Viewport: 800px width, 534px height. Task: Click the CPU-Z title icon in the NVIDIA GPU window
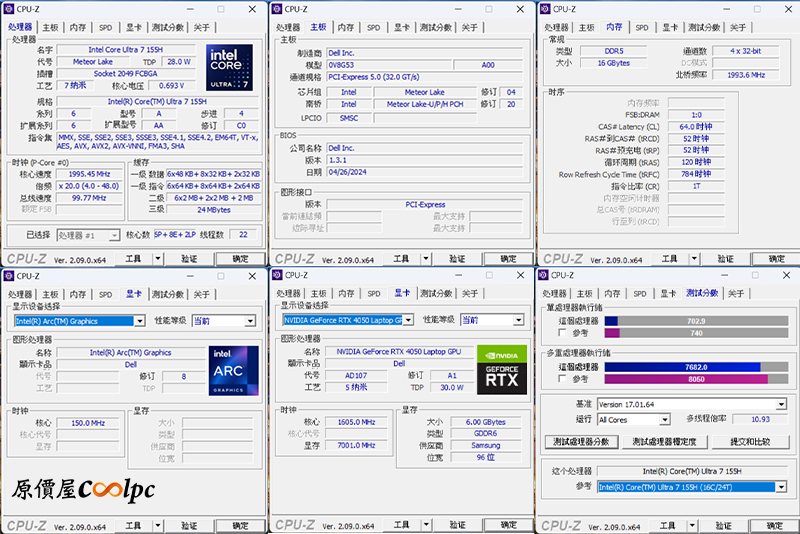277,275
